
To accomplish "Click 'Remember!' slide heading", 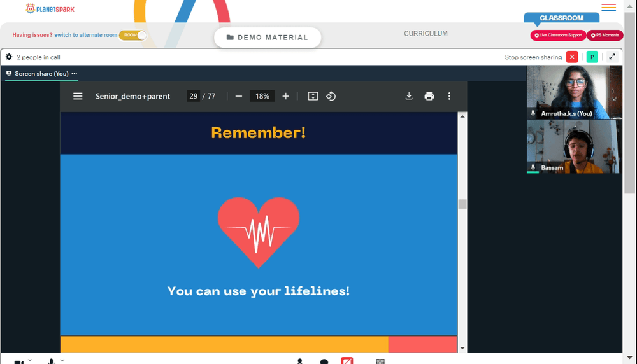I will click(259, 133).
